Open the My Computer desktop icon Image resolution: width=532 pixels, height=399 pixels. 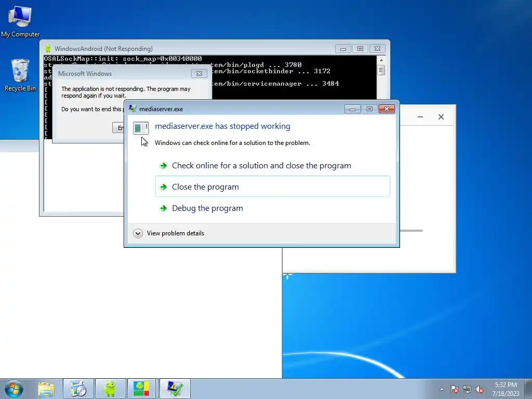(x=20, y=21)
